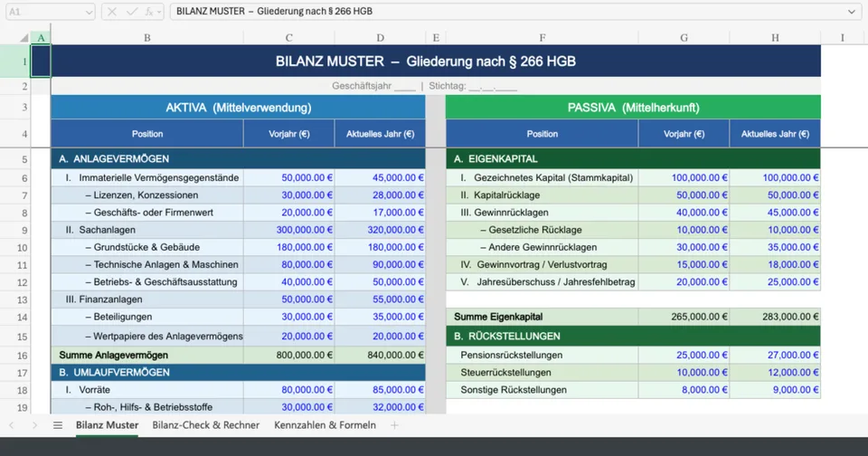Click A. EIGENKAPITAL section row
Screen dimensions: 868x456
[x=633, y=159]
